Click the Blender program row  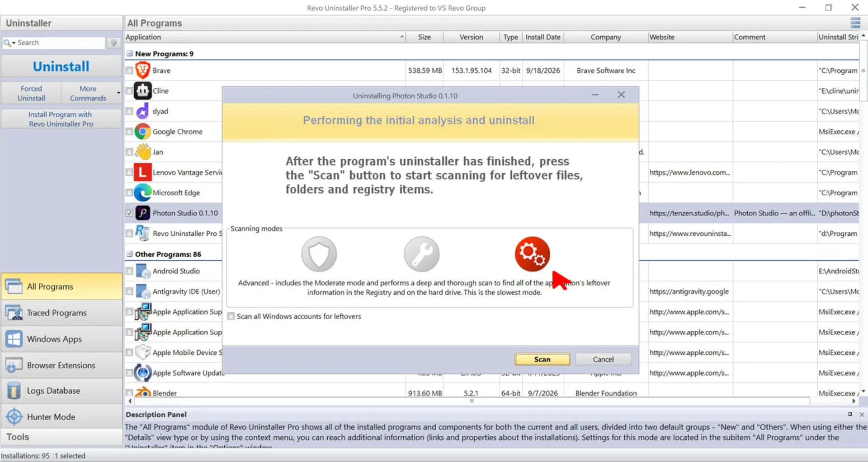[492, 393]
